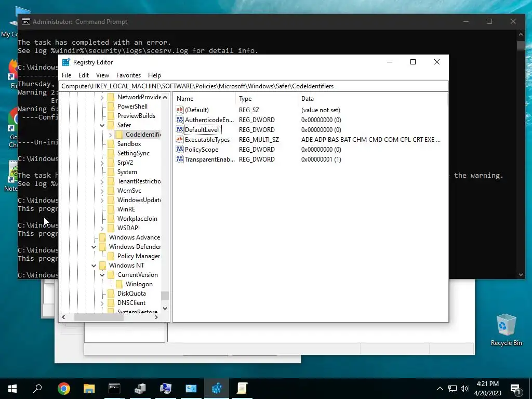Open the Edit menu in Registry Editor

84,75
